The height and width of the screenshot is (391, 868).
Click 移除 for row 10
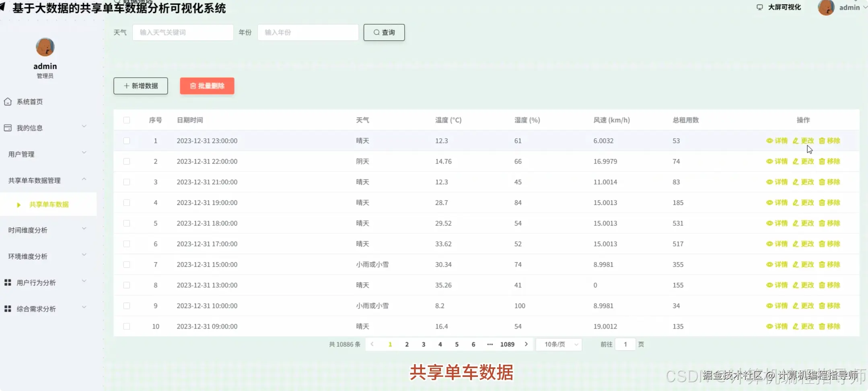tap(829, 326)
